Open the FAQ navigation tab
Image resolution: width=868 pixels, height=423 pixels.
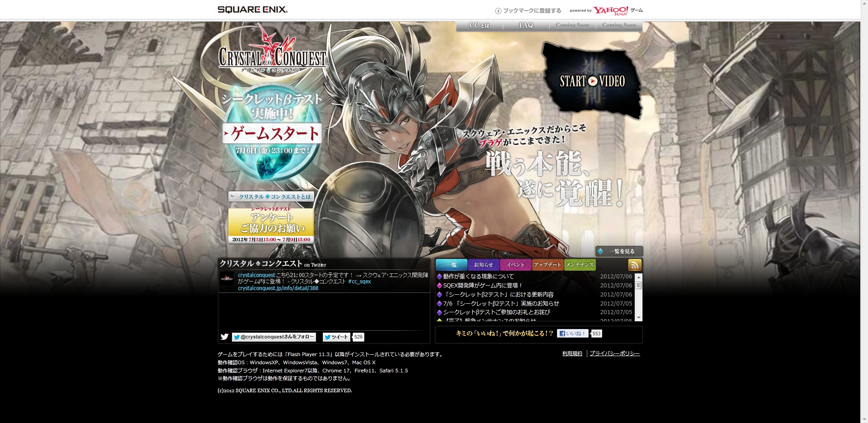[526, 26]
